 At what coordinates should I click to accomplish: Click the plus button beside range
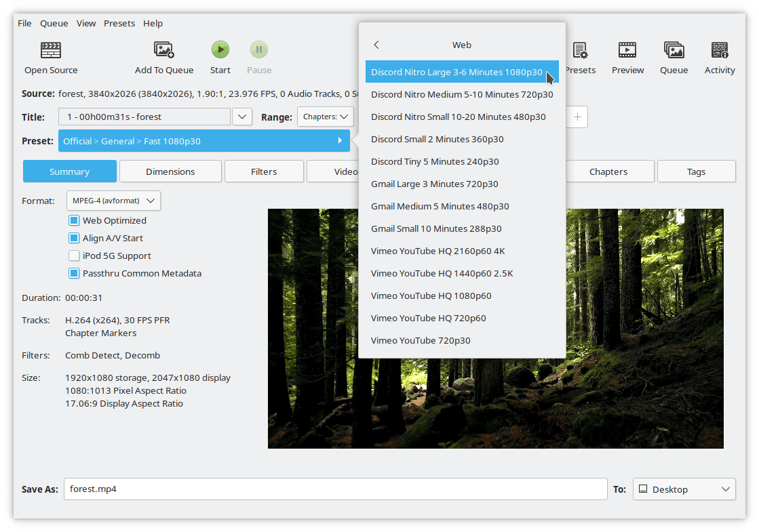(577, 117)
